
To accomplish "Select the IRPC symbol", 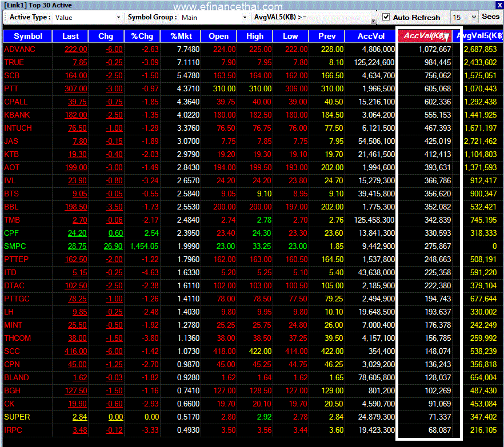I will coord(13,430).
